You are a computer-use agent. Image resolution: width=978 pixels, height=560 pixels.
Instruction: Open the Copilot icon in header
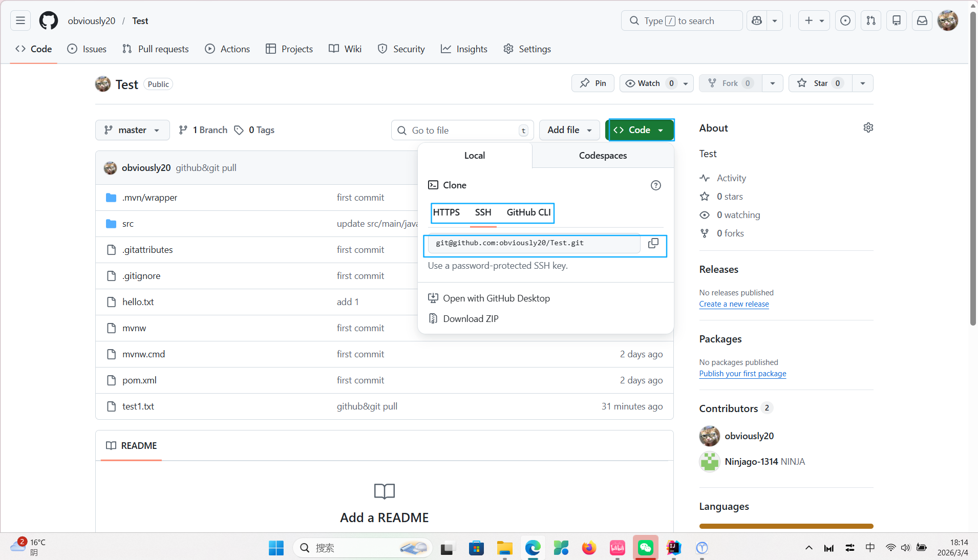point(757,20)
